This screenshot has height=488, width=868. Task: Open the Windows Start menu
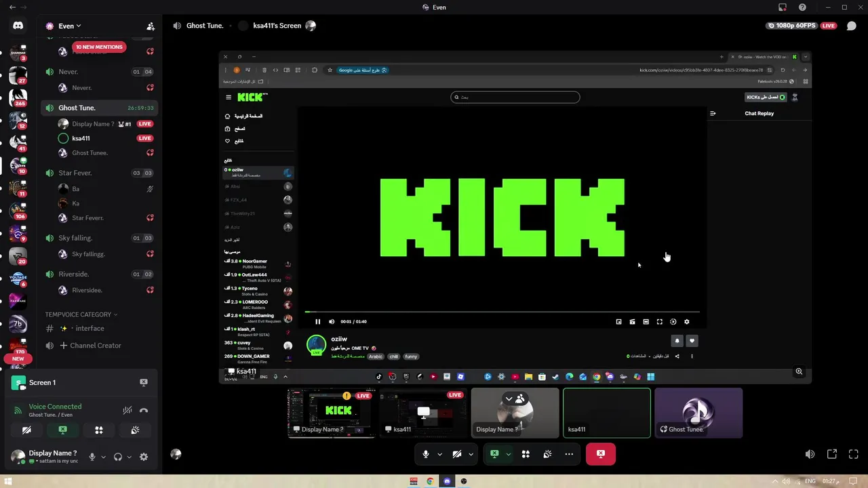point(9,481)
